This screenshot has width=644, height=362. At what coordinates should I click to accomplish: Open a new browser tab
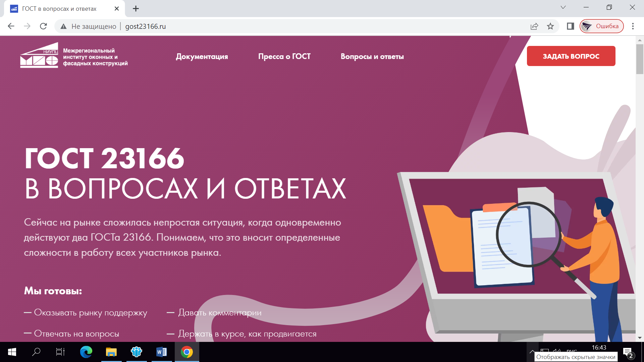pos(136,9)
